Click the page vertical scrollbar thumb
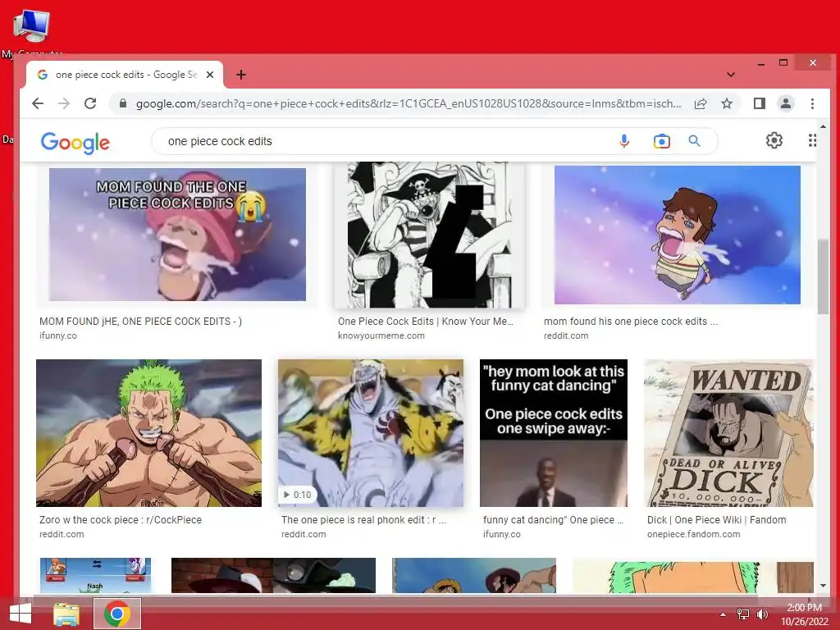Viewport: 840px width, 630px height. click(x=823, y=277)
